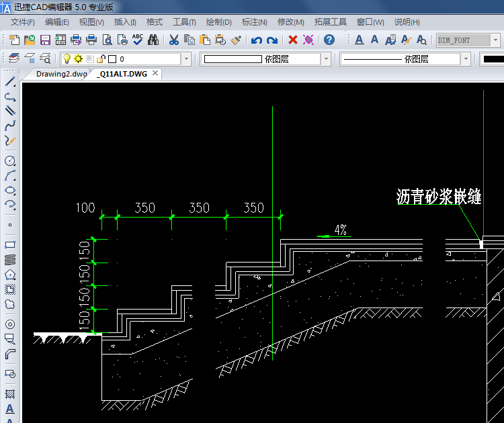Screen dimensions: 504x423
Task: Close the _Q11ALT.DWG tab
Action: (x=155, y=73)
